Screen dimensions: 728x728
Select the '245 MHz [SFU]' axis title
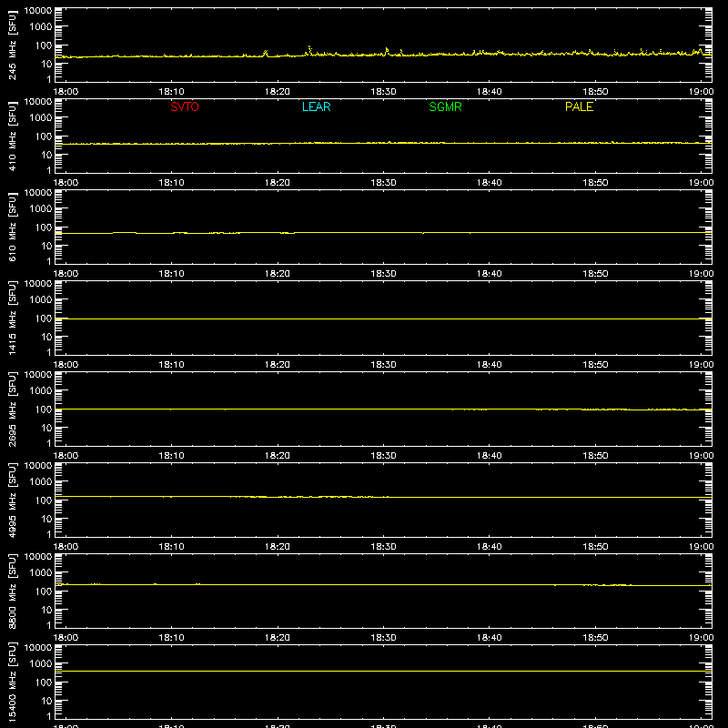(12, 45)
